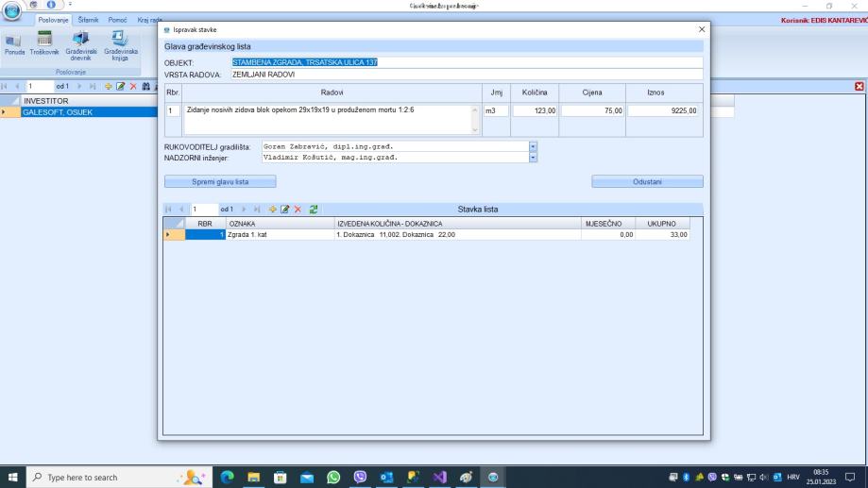Edit the selected Stavka lista item

tap(284, 209)
